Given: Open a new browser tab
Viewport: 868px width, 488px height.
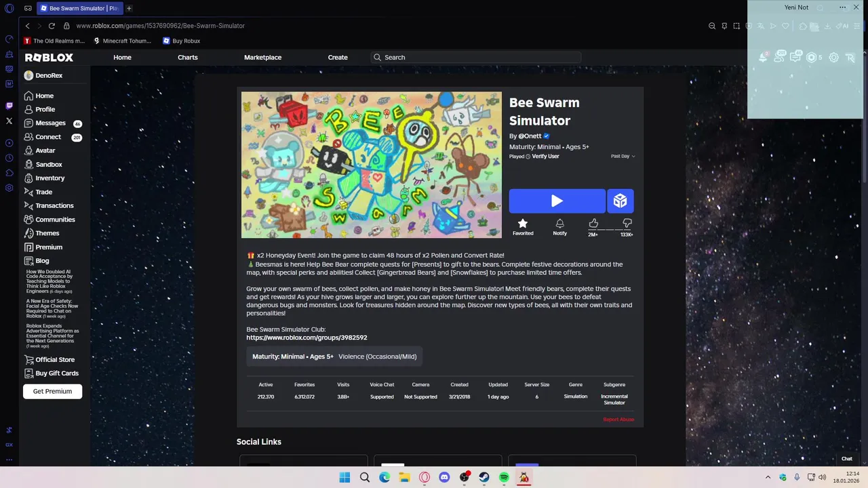Looking at the screenshot, I should 129,8.
